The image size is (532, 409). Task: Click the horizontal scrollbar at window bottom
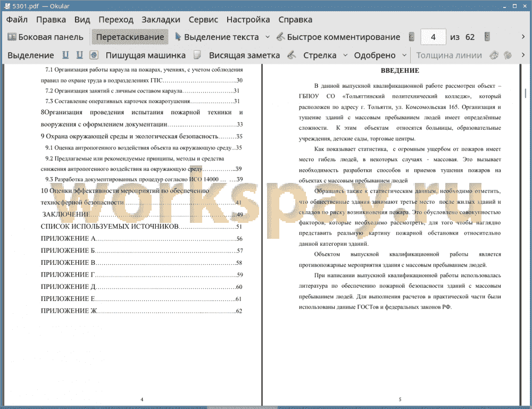click(x=242, y=407)
